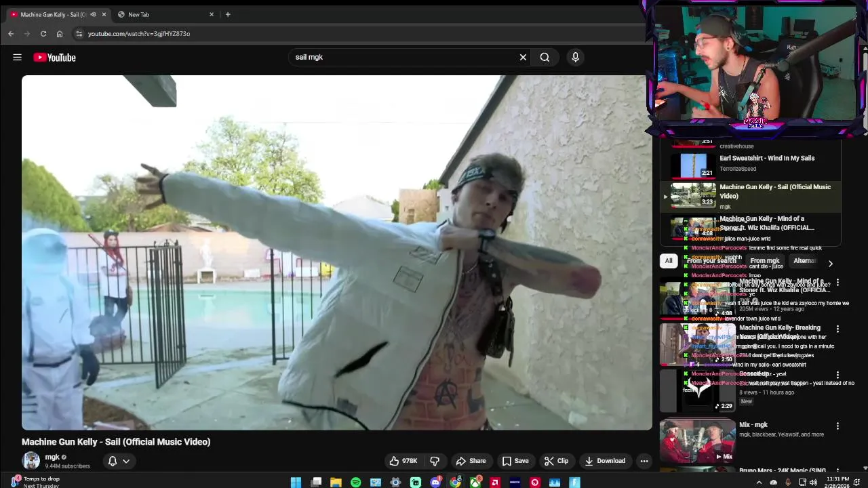The height and width of the screenshot is (488, 868).
Task: Open Discord from taskbar
Action: click(436, 483)
